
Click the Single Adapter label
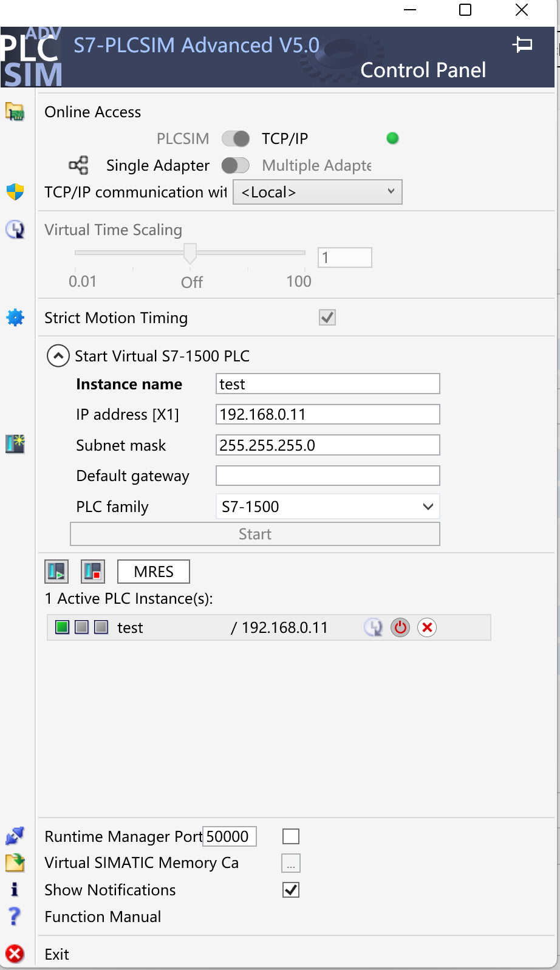point(158,165)
